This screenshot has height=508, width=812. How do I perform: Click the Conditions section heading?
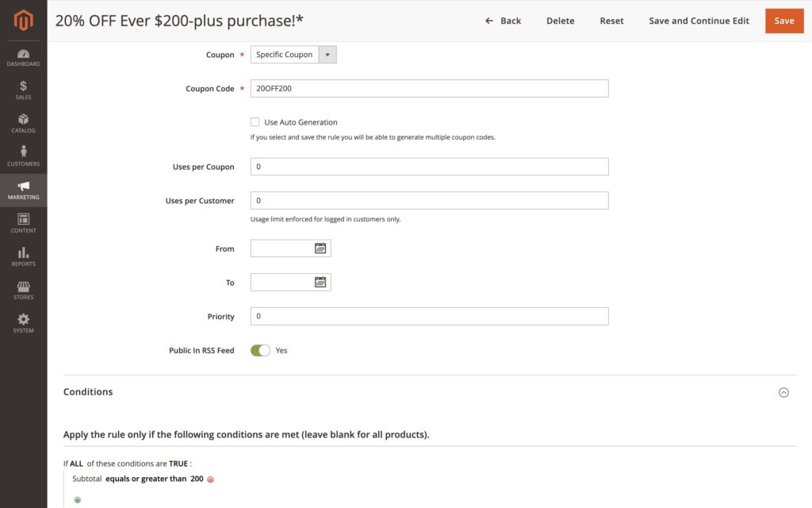pyautogui.click(x=88, y=392)
